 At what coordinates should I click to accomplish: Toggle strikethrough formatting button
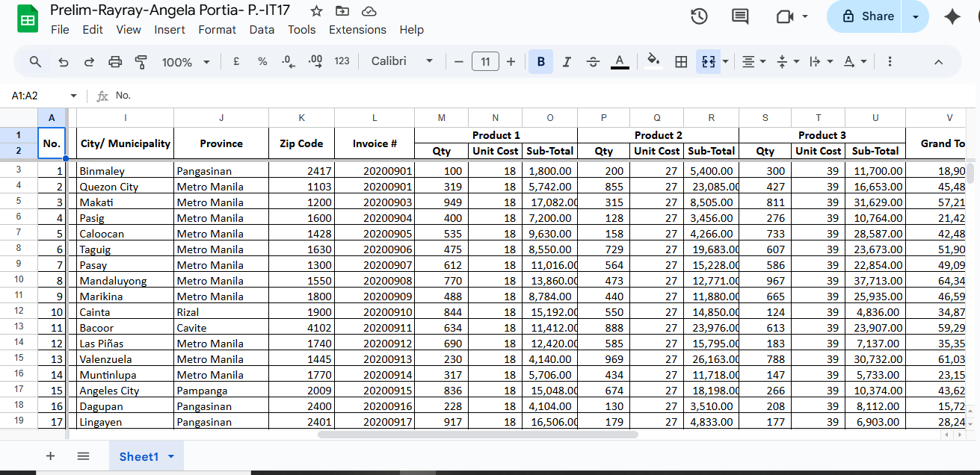593,62
